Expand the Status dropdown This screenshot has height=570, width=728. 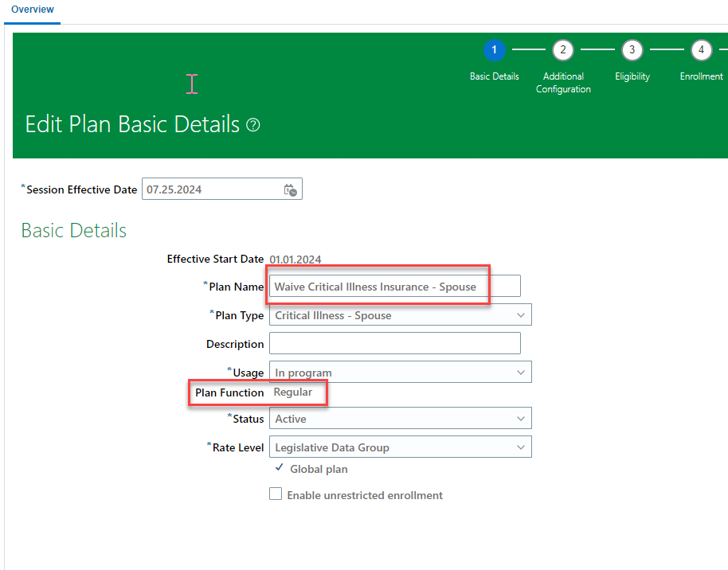523,418
